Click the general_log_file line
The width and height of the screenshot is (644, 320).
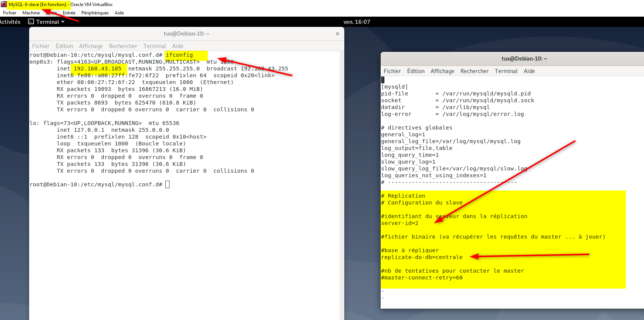click(451, 141)
